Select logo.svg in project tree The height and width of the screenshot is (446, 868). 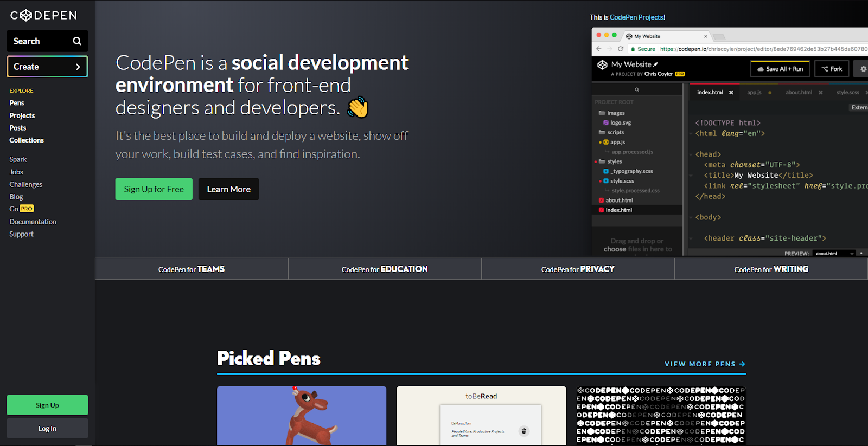(x=617, y=122)
